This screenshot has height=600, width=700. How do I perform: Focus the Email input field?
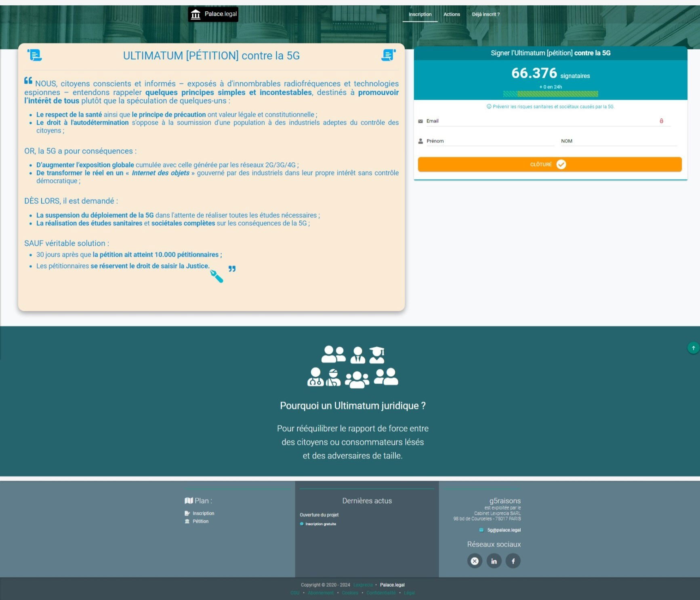541,121
